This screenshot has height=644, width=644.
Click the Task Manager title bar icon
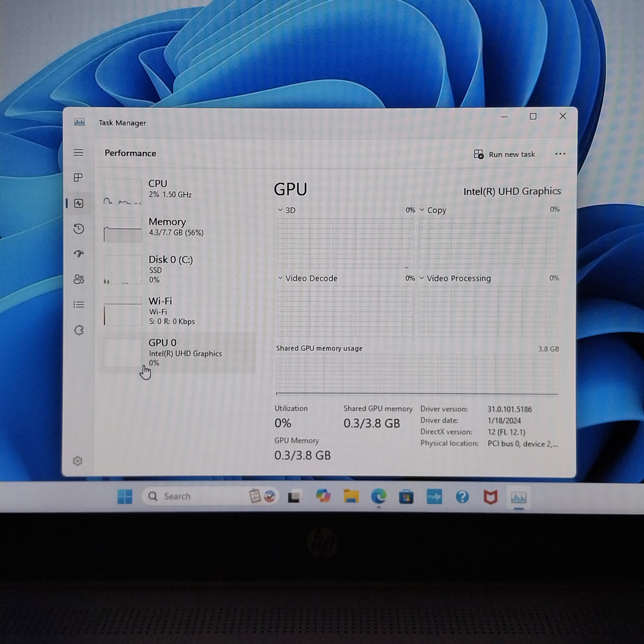(x=79, y=122)
